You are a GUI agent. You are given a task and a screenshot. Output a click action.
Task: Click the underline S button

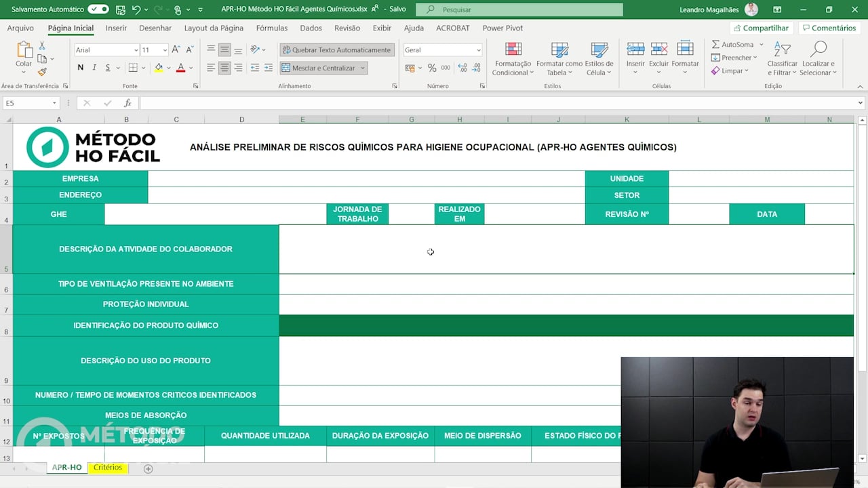coord(107,67)
